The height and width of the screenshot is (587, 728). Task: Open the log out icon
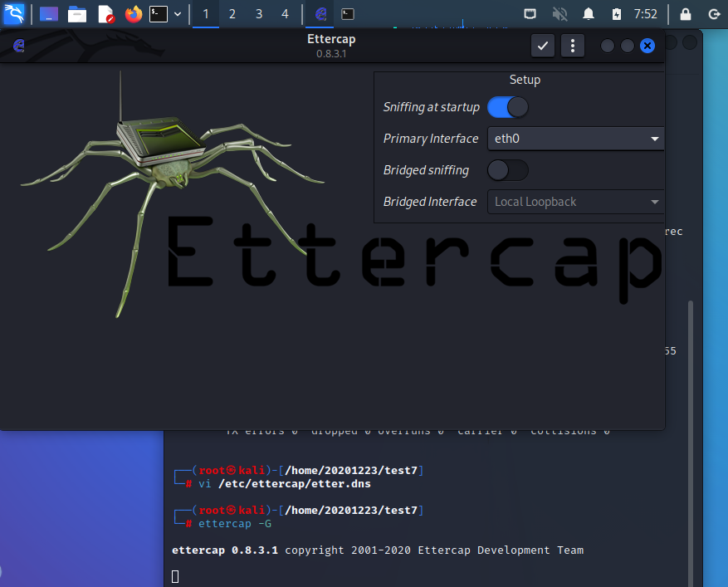point(714,14)
